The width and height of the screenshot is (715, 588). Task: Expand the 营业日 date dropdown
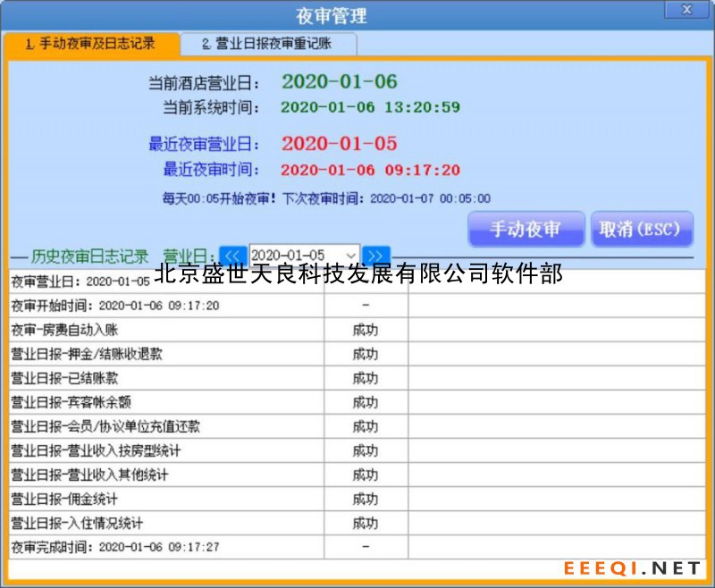(x=350, y=256)
